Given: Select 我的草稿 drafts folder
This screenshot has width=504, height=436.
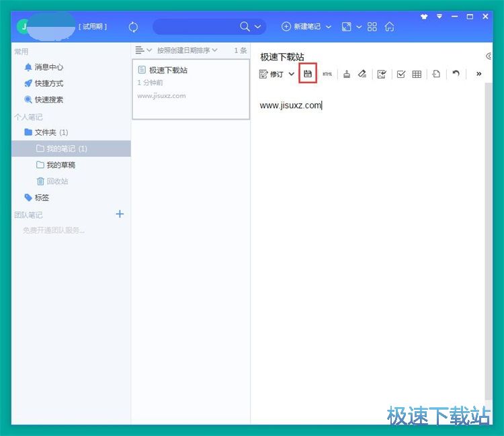Looking at the screenshot, I should pos(56,165).
